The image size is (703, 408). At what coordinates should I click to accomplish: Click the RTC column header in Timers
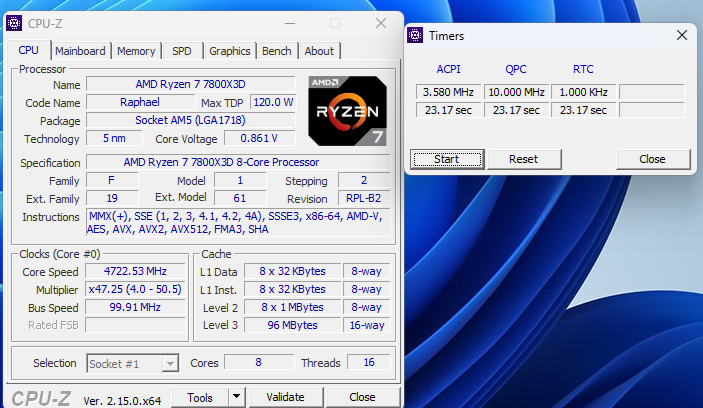(583, 69)
